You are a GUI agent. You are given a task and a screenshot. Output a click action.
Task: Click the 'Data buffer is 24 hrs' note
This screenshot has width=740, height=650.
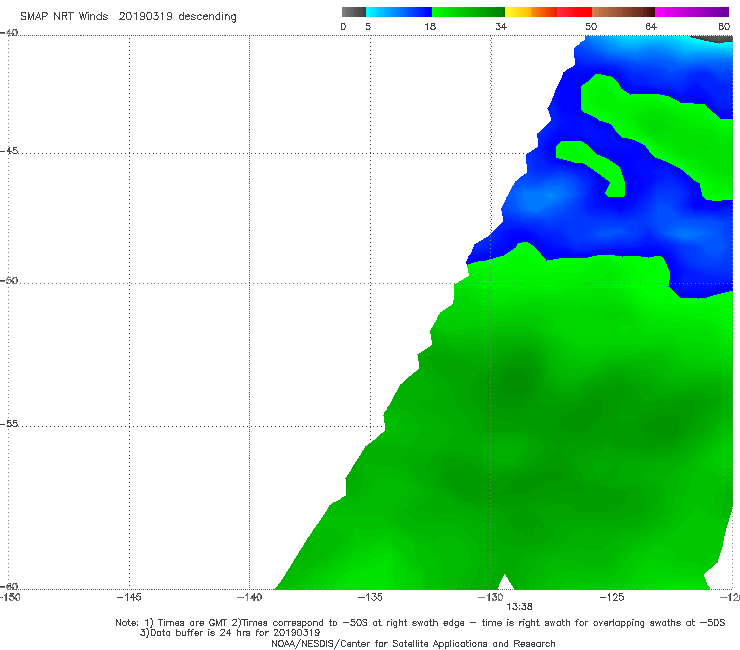pyautogui.click(x=230, y=633)
